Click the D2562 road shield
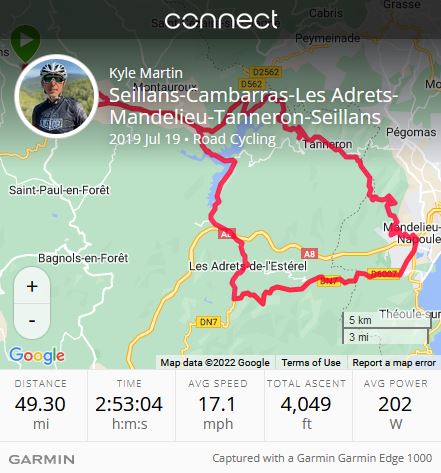This screenshot has width=441, height=473. coord(265,72)
